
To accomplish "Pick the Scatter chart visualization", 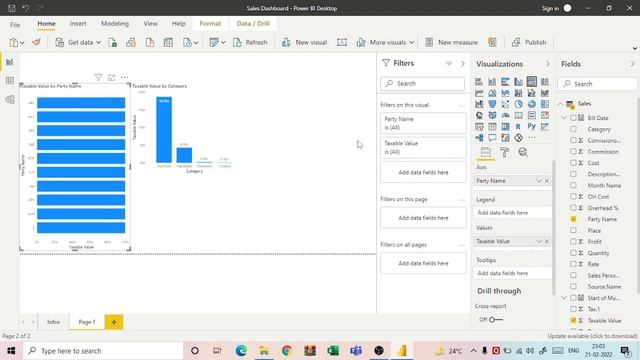I will (x=505, y=104).
